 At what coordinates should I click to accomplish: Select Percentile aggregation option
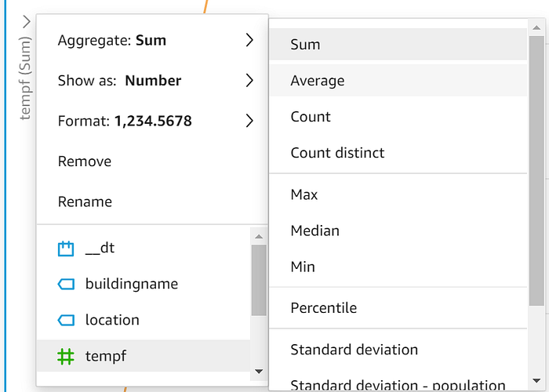tap(398, 308)
